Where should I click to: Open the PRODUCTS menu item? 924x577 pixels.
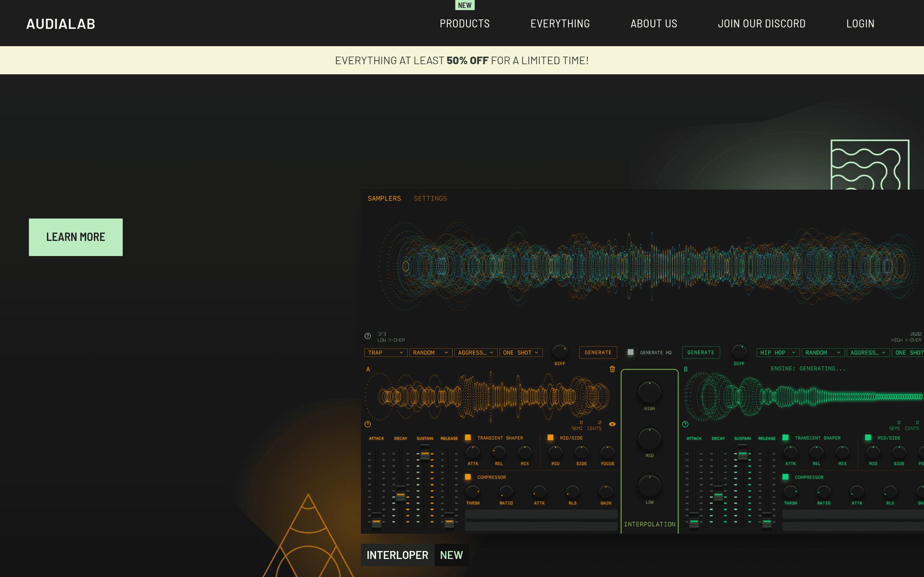click(x=465, y=24)
